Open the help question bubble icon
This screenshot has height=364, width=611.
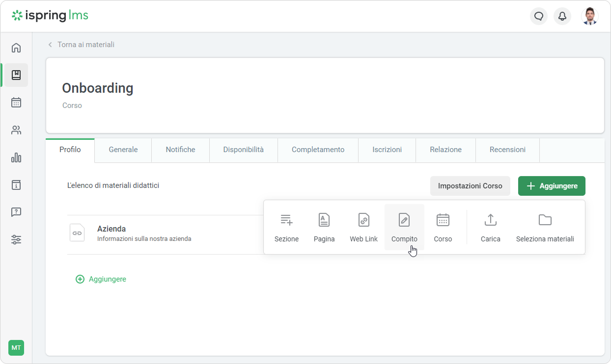coord(16,212)
